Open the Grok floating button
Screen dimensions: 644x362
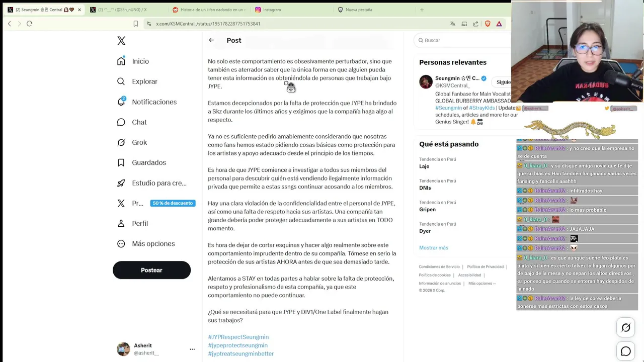tap(626, 328)
